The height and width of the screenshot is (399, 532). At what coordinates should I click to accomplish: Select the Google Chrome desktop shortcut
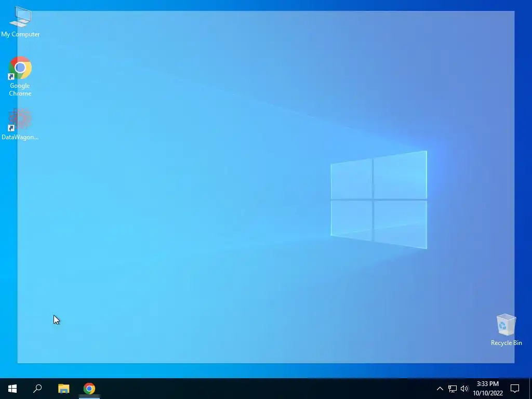(20, 76)
